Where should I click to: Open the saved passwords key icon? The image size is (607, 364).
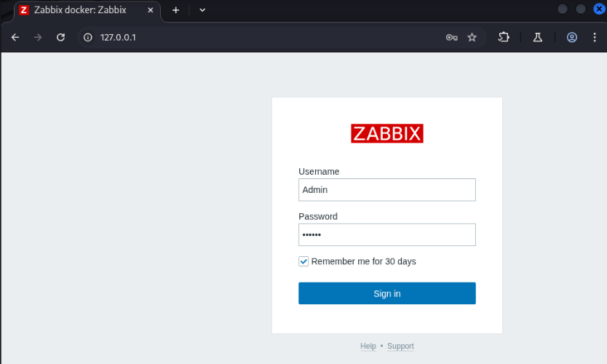click(451, 38)
